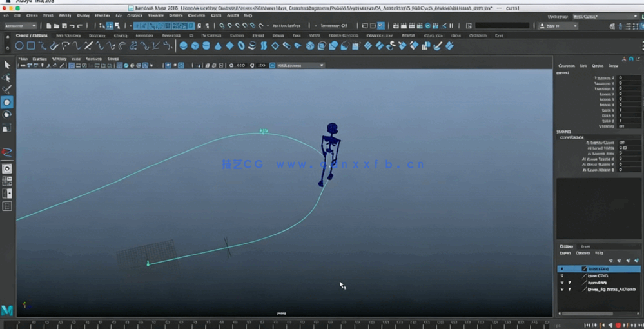This screenshot has width=644, height=329.
Task: Click the red auto-key record button
Action: tap(618, 325)
